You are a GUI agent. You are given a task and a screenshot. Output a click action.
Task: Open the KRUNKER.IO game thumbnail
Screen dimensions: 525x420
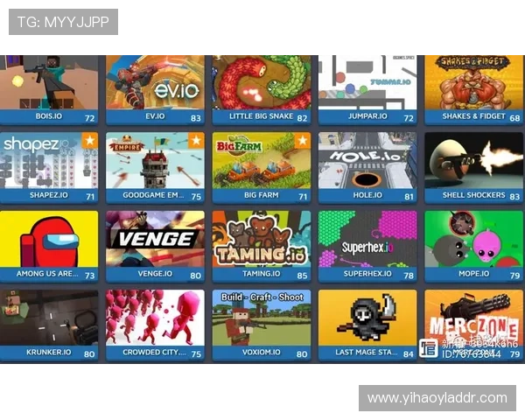(49, 318)
